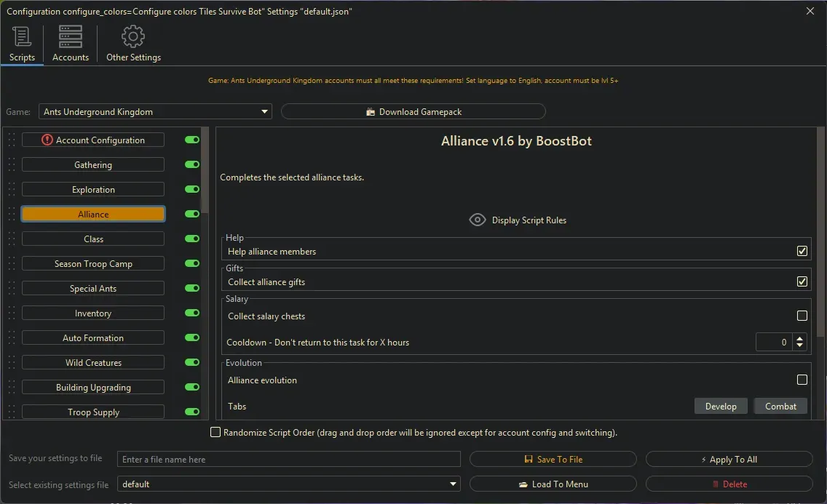
Task: Select the Combat evolution tab
Action: click(780, 407)
